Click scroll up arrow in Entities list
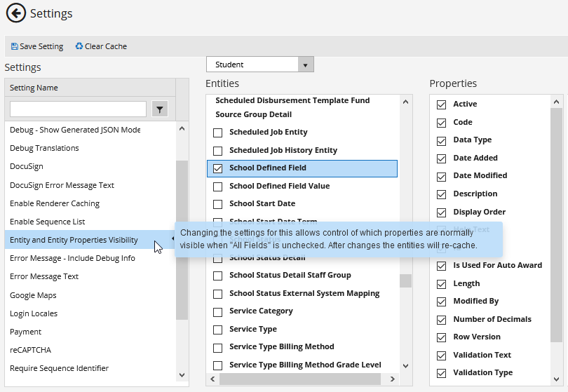Image resolution: width=568 pixels, height=392 pixels. point(406,102)
